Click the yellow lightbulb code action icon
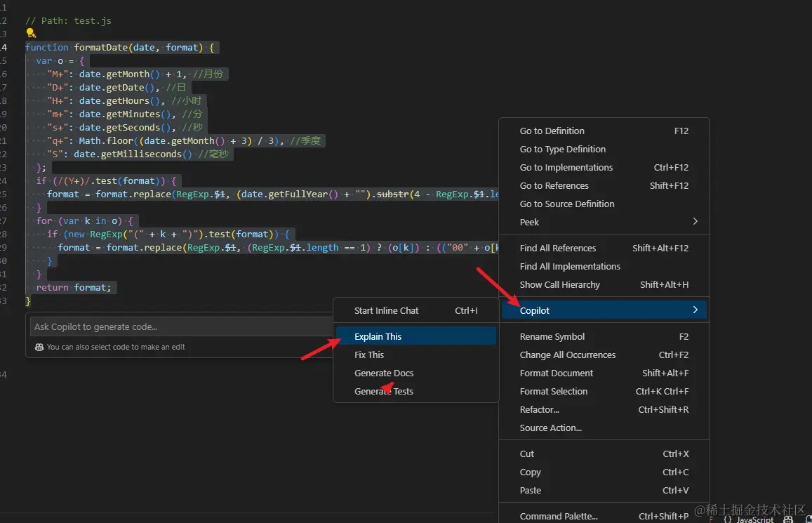The height and width of the screenshot is (523, 812). tap(31, 33)
